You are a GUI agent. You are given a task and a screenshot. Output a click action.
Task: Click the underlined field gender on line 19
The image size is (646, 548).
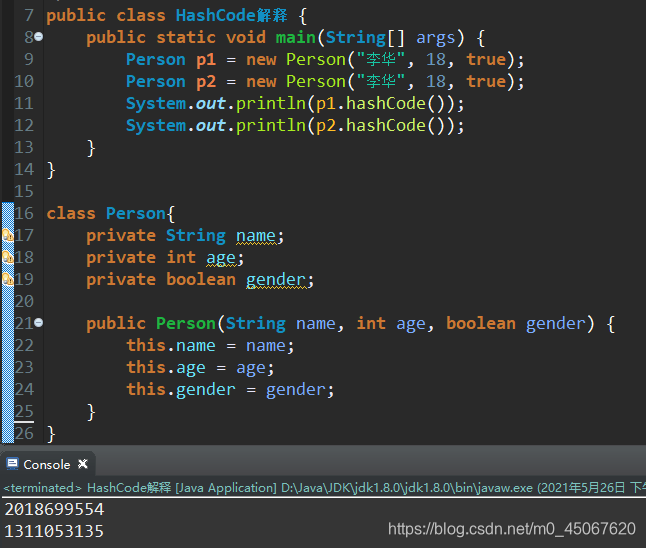[276, 280]
